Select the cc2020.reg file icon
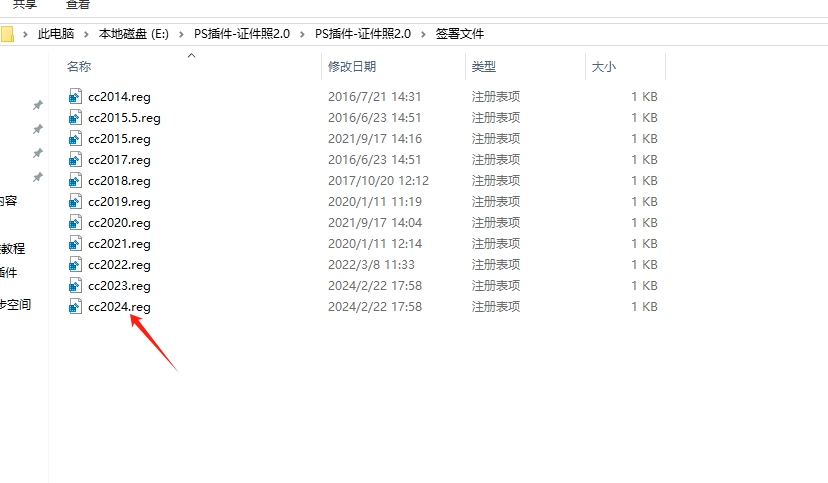 click(x=75, y=223)
